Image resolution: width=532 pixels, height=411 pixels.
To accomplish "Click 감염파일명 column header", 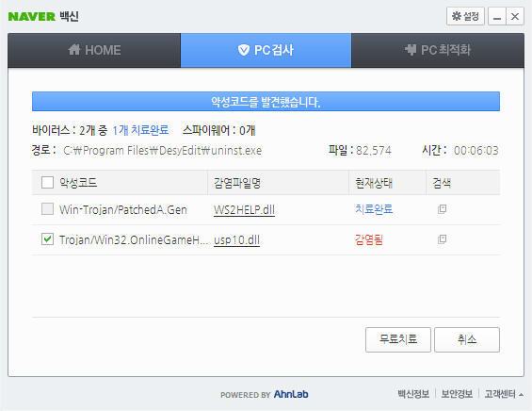I will click(237, 183).
